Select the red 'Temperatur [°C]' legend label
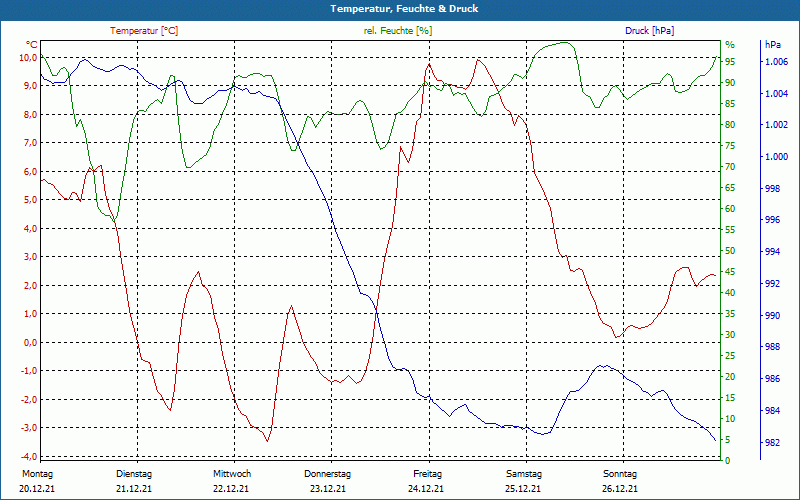 pos(144,31)
